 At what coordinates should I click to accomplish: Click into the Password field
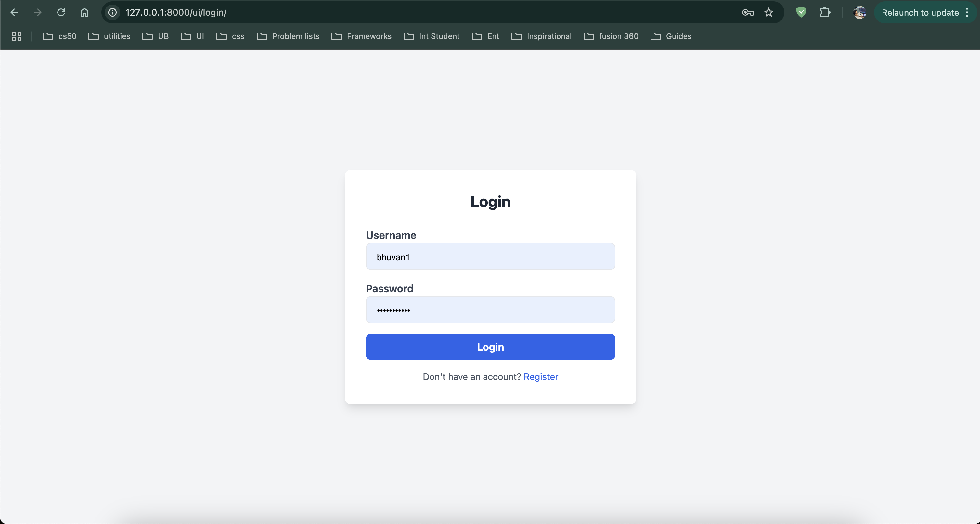click(x=490, y=310)
